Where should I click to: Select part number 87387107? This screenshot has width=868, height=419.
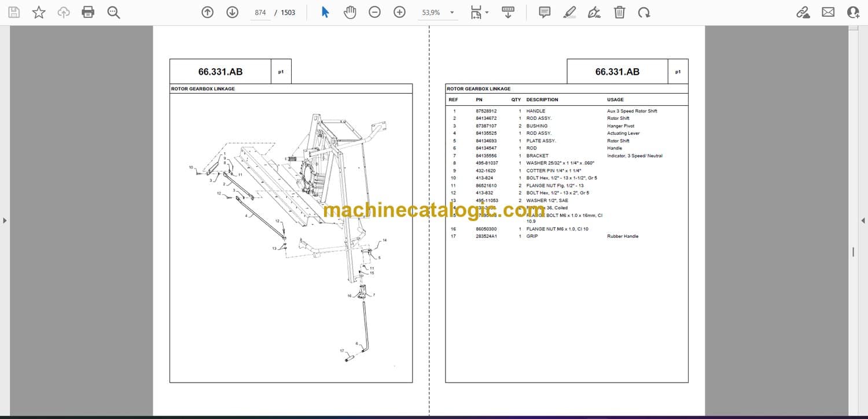point(486,126)
